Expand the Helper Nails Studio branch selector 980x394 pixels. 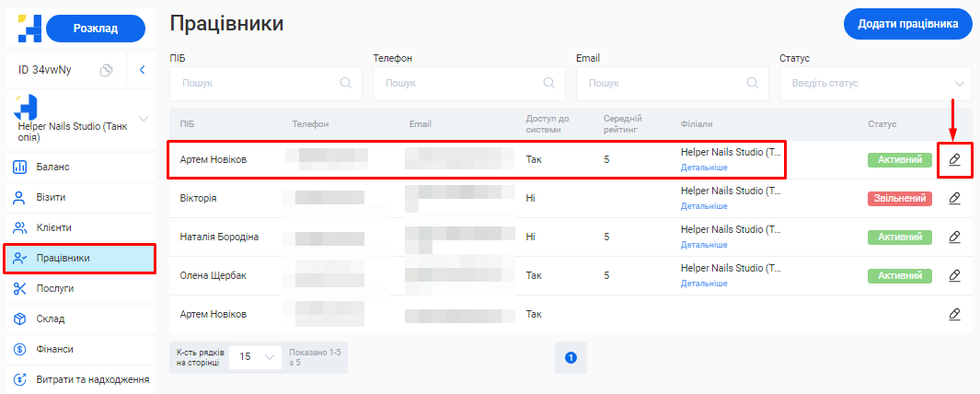[x=143, y=118]
